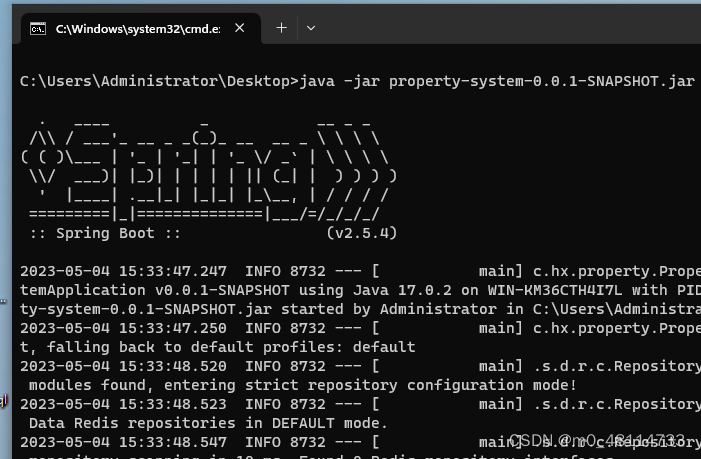This screenshot has width=701, height=459.
Task: Open a new terminal tab with plus
Action: tap(282, 28)
